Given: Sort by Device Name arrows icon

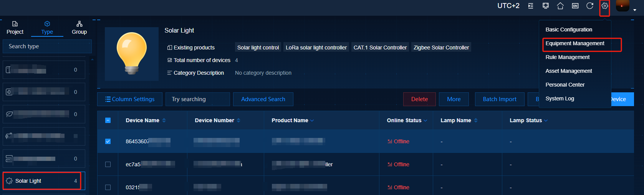Looking at the screenshot, I should click(x=164, y=120).
